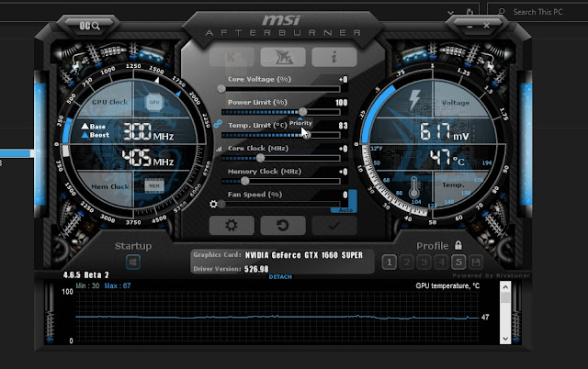Open the OC Scanner button
Screen dimensions: 588x369
point(89,26)
